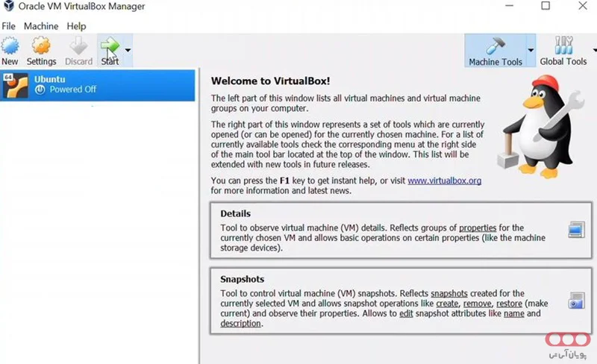Click the VirtualBox app icon in title bar
The height and width of the screenshot is (364, 597).
(x=8, y=7)
